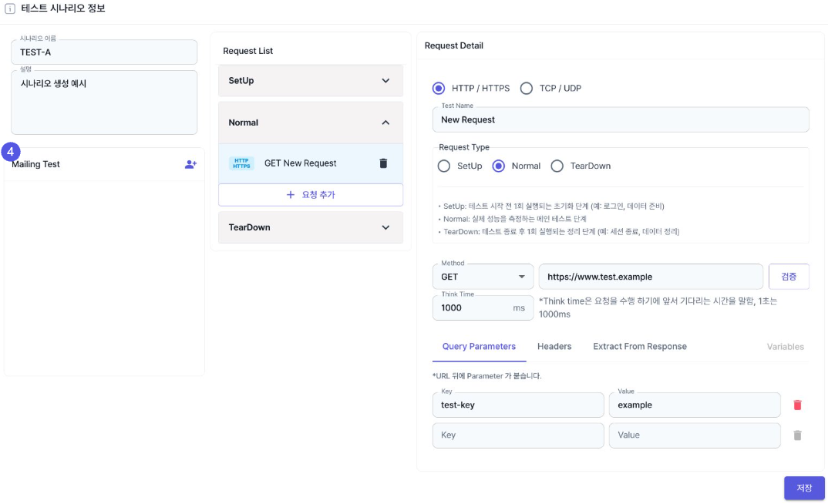Image resolution: width=828 pixels, height=504 pixels.
Task: Click the add user icon beside Mailing Test
Action: (x=190, y=164)
